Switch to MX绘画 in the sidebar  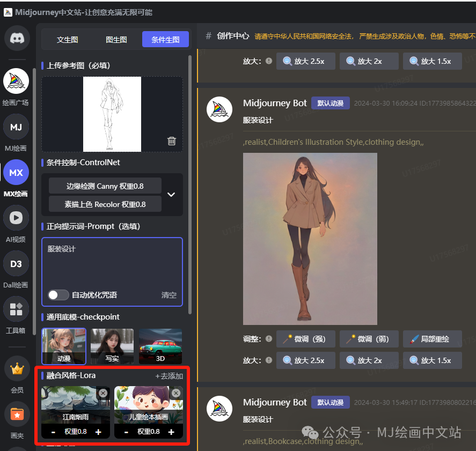point(16,172)
